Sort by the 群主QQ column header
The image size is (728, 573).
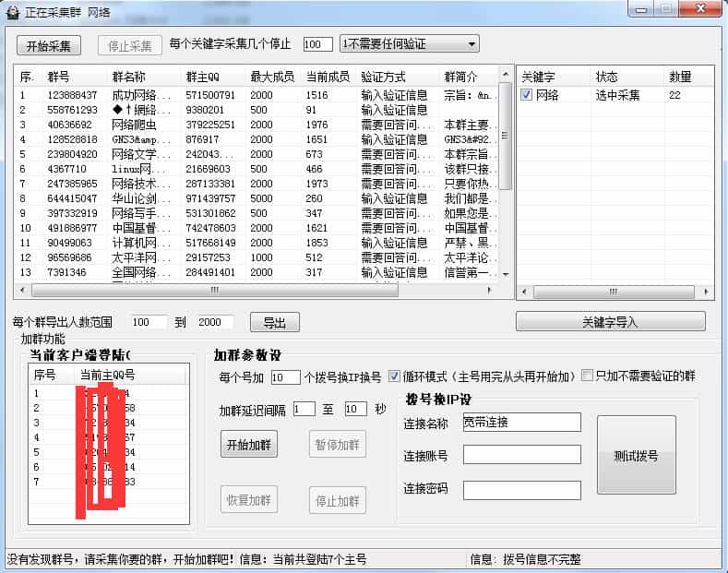[x=213, y=77]
